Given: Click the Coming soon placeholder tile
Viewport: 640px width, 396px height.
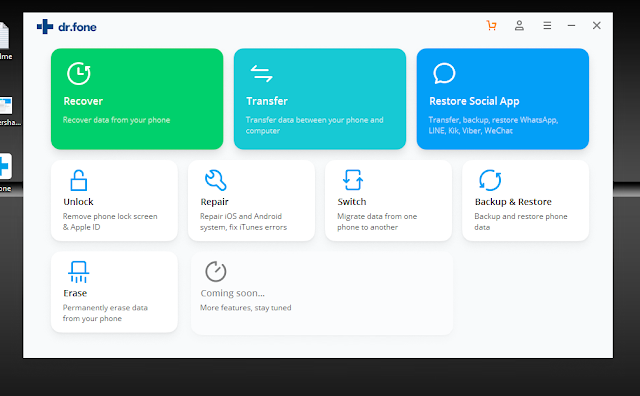Looking at the screenshot, I should 322,293.
